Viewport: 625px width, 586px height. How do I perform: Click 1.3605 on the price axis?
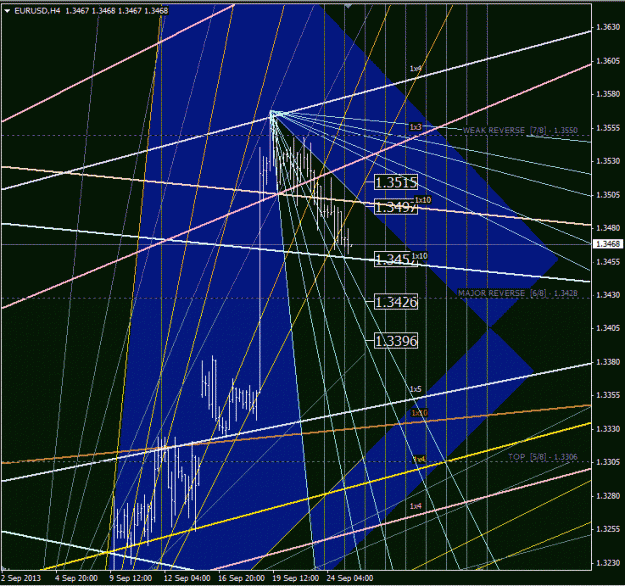click(x=608, y=61)
